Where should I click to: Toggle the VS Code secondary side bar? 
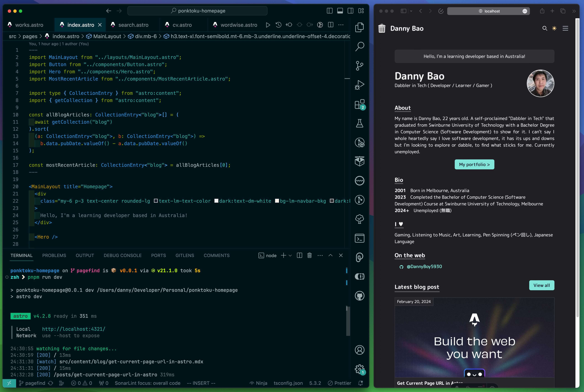(350, 11)
